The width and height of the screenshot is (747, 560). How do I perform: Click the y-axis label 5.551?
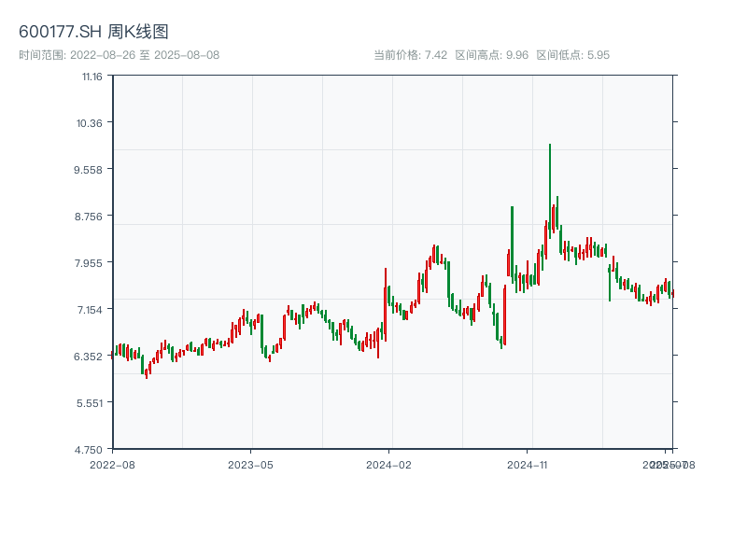click(x=90, y=403)
